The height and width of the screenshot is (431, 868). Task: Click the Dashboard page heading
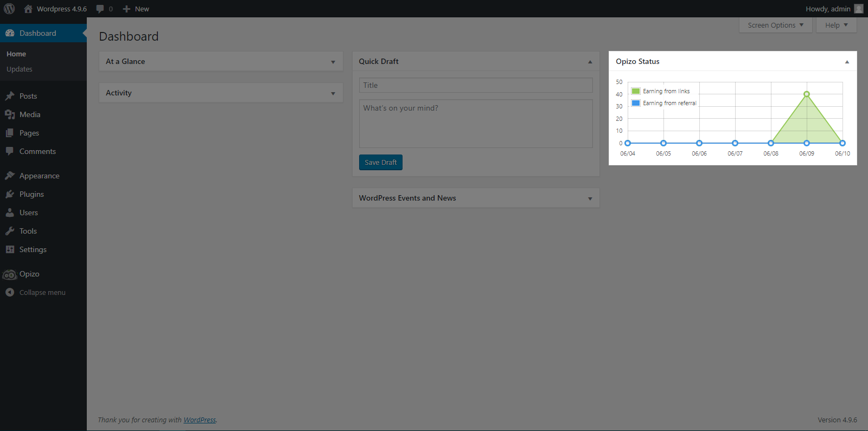(129, 36)
